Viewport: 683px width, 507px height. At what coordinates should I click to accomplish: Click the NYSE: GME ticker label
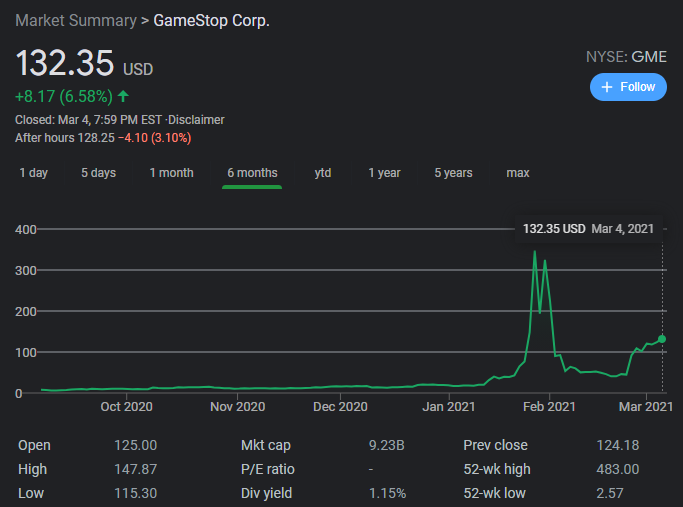pyautogui.click(x=626, y=57)
